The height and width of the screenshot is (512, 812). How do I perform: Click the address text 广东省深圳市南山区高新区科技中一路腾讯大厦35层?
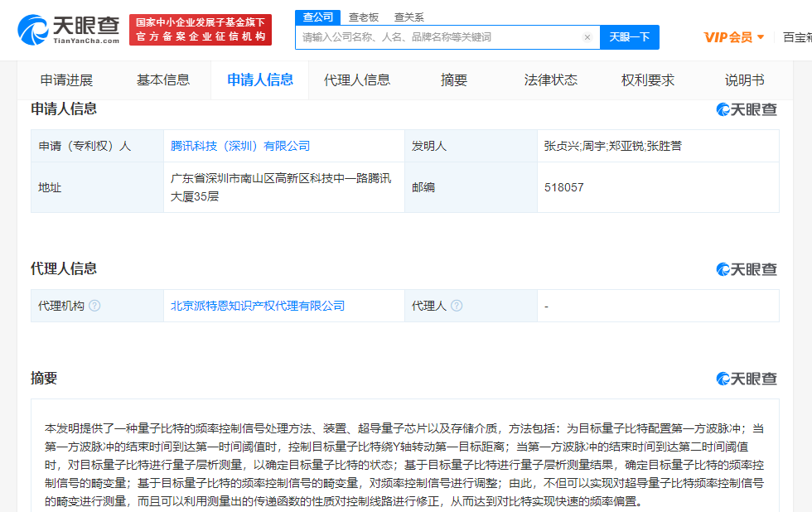pyautogui.click(x=281, y=187)
